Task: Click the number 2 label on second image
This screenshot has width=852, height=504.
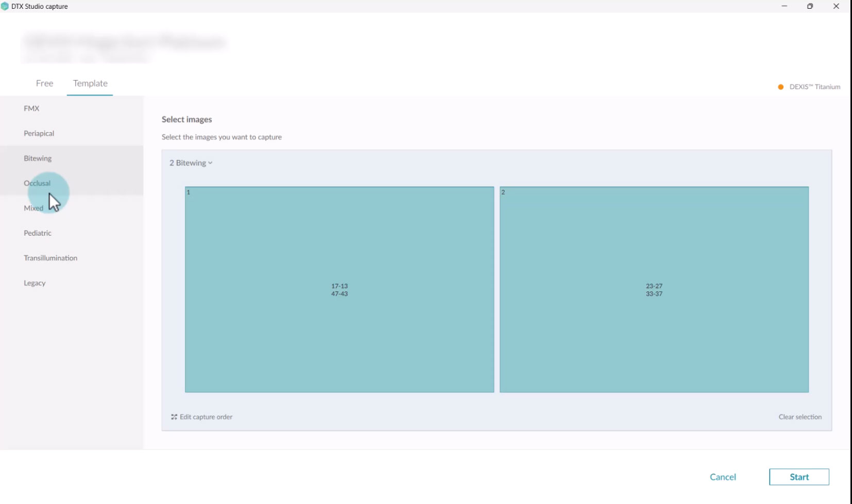Action: pyautogui.click(x=503, y=192)
